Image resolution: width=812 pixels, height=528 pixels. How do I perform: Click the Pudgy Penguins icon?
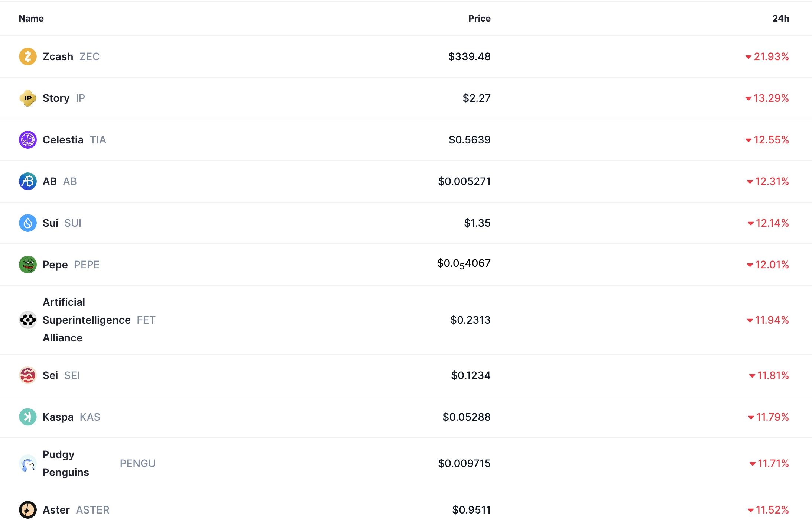(28, 463)
